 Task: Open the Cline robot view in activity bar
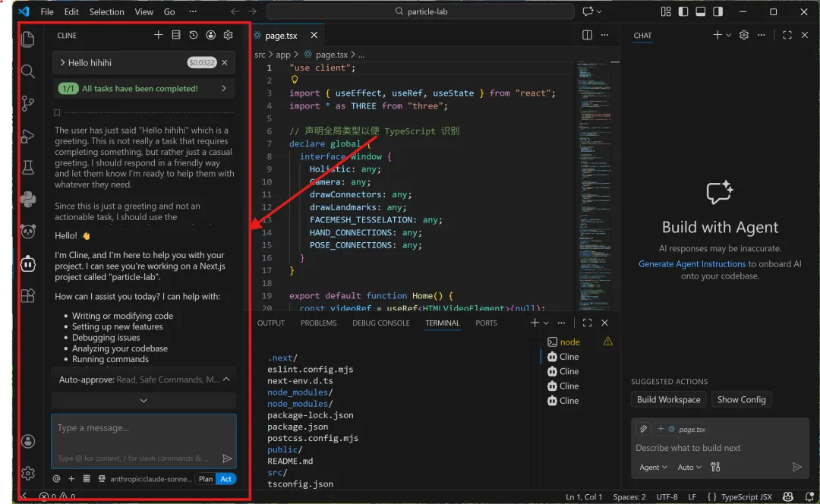28,263
